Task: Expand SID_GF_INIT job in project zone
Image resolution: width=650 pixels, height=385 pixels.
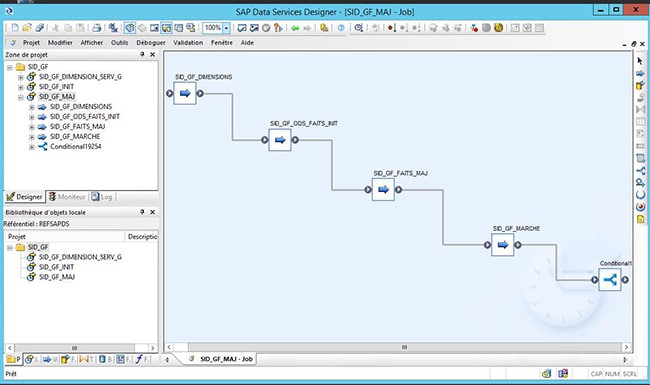Action: [x=20, y=87]
